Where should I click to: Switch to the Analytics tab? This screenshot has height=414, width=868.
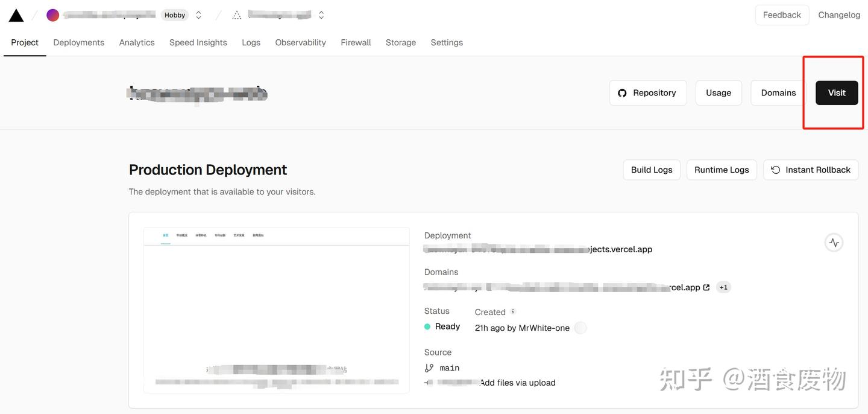point(136,42)
